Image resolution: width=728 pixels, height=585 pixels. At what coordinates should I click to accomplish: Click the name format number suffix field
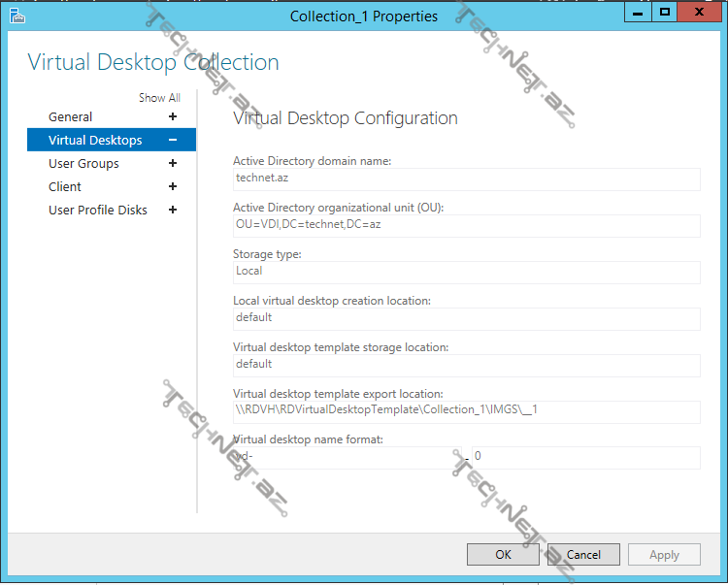585,456
